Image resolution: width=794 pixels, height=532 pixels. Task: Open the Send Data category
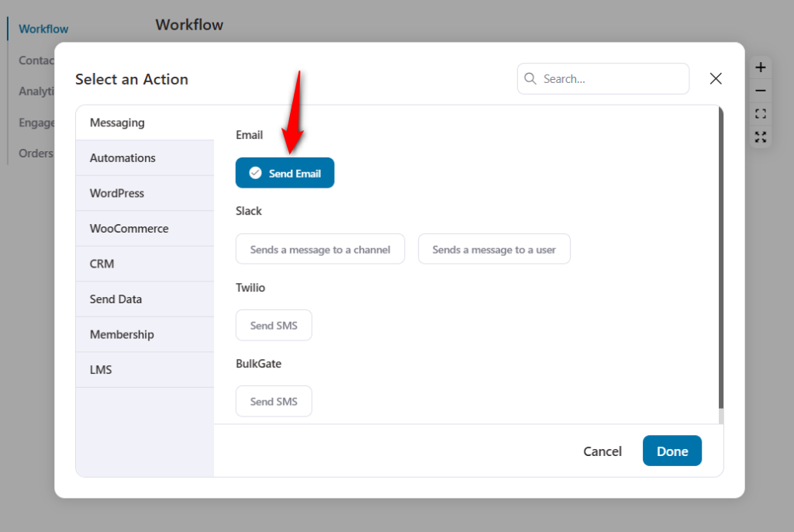144,299
